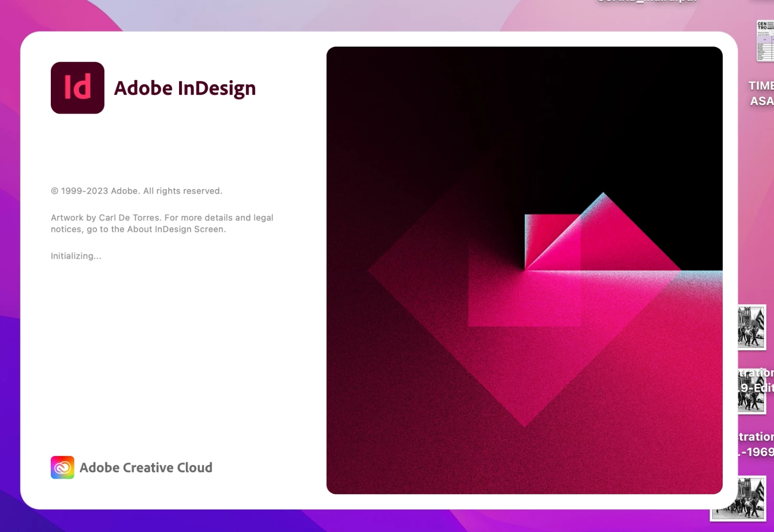Click the Adobe Creative Cloud label

146,468
